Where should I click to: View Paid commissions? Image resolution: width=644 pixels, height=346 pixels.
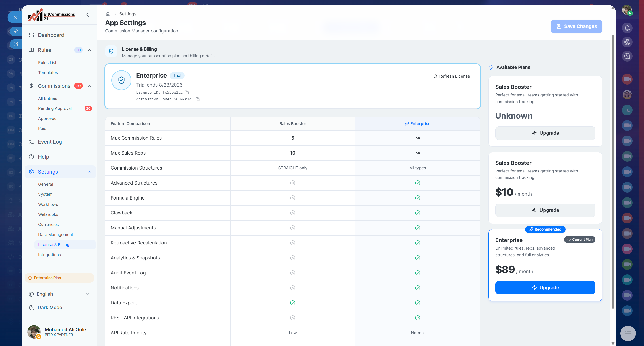[x=42, y=129]
